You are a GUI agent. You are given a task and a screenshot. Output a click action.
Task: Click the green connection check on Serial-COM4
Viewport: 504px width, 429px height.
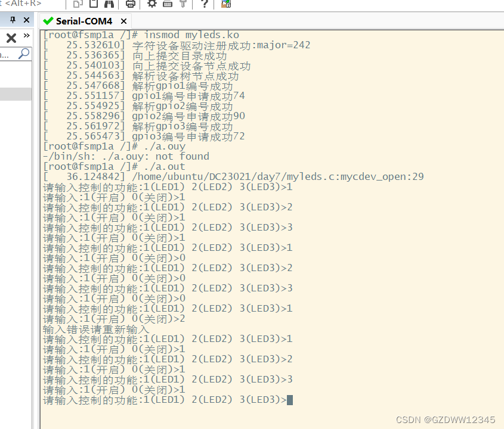coord(47,21)
